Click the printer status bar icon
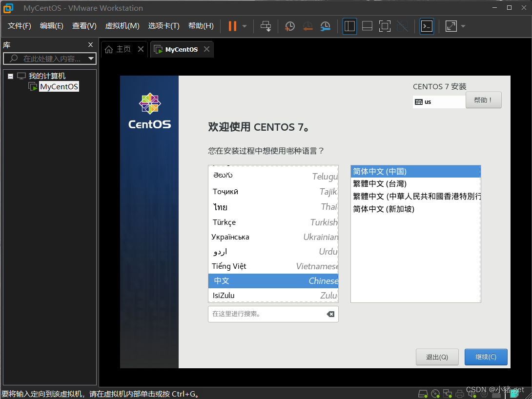Viewport: 532px width, 399px height. (460, 394)
